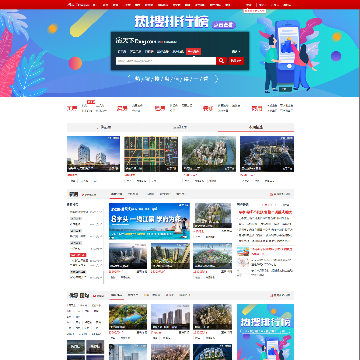Click the purple badge beside 热搜排行榜 title
The height and width of the screenshot is (360, 360).
tap(224, 25)
